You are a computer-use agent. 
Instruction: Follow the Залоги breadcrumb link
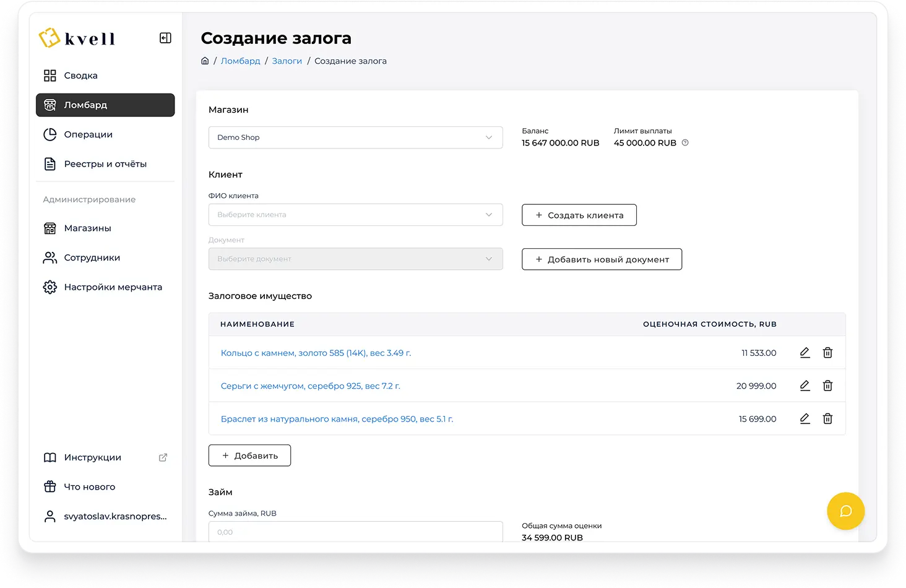point(287,61)
